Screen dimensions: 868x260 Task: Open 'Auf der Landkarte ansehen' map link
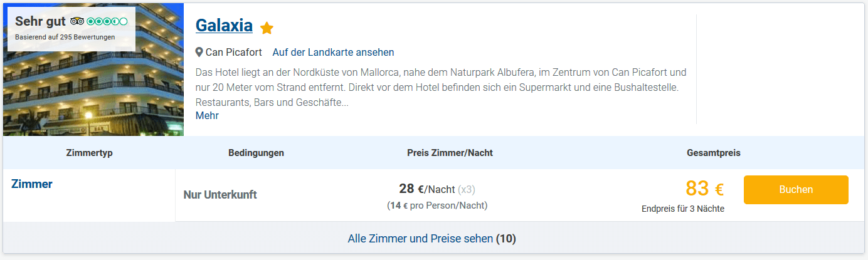pyautogui.click(x=333, y=53)
